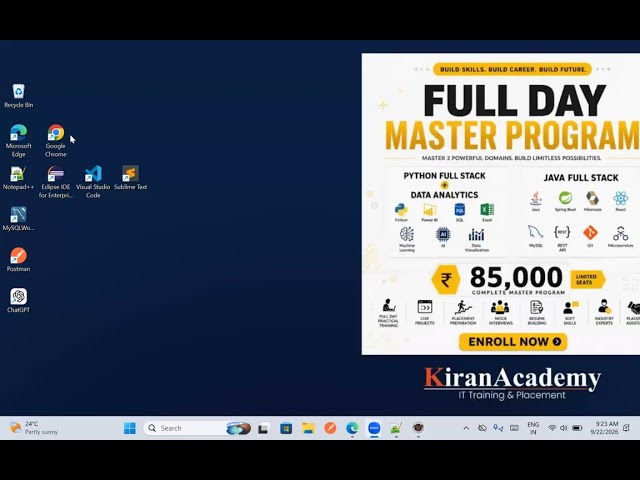Select the Visual Studio Code shortcut
This screenshot has height=480, width=640.
coord(93,182)
